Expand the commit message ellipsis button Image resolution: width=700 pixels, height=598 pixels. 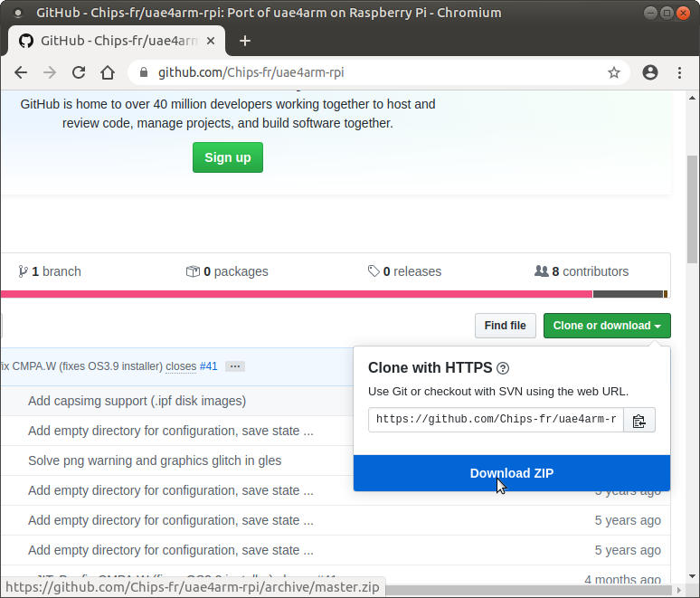click(235, 366)
